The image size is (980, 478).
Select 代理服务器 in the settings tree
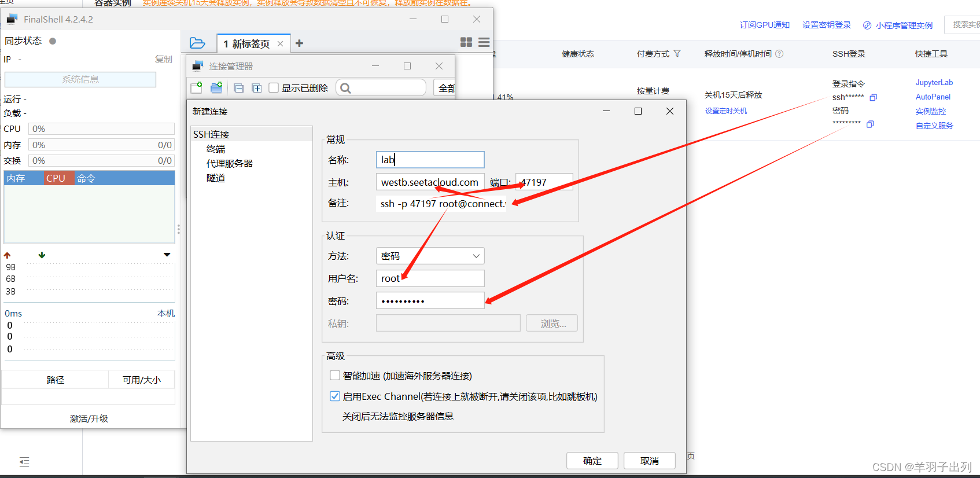pyautogui.click(x=230, y=163)
